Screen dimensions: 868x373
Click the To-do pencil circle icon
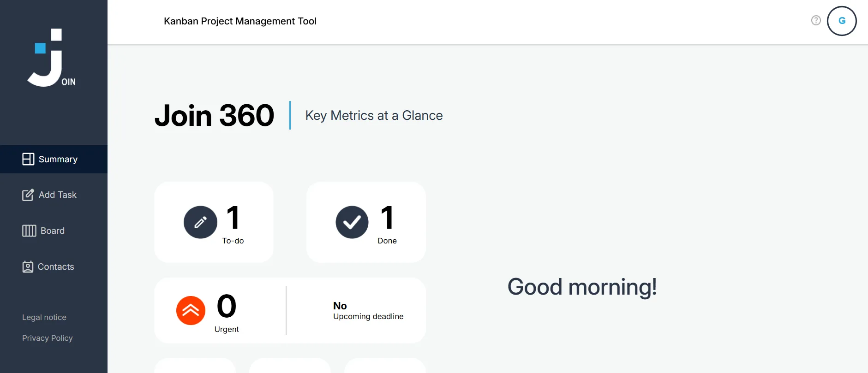(x=200, y=222)
